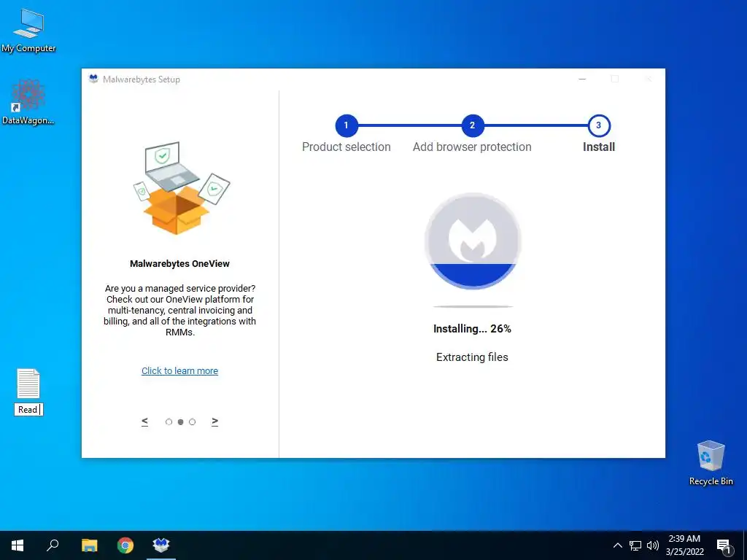Screen dimensions: 747x560
Task: Click the OneView description paragraph
Action: [179, 311]
